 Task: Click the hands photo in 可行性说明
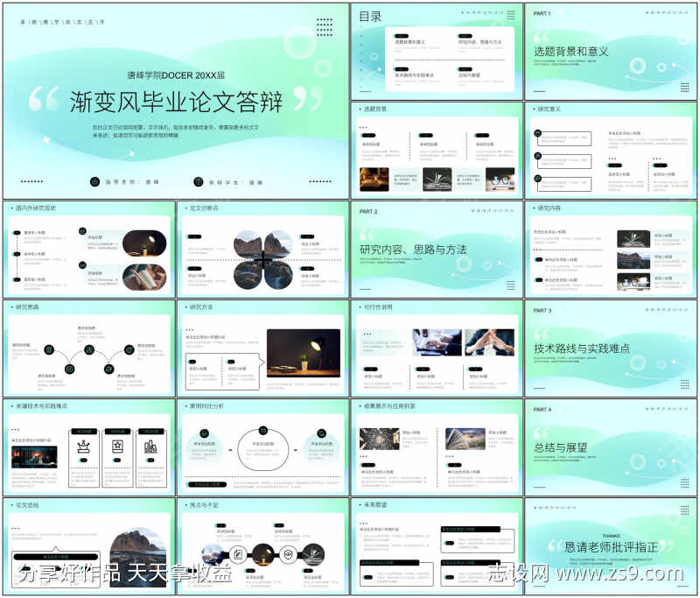pos(490,342)
